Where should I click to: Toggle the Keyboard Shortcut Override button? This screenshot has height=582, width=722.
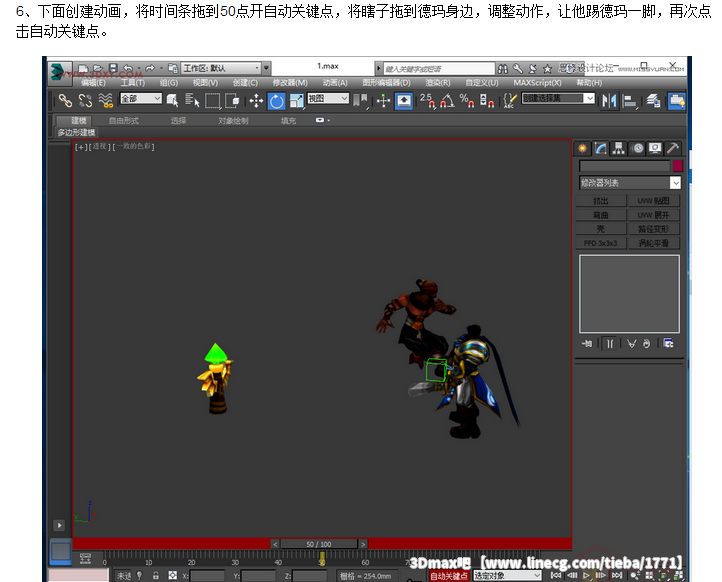[x=404, y=101]
